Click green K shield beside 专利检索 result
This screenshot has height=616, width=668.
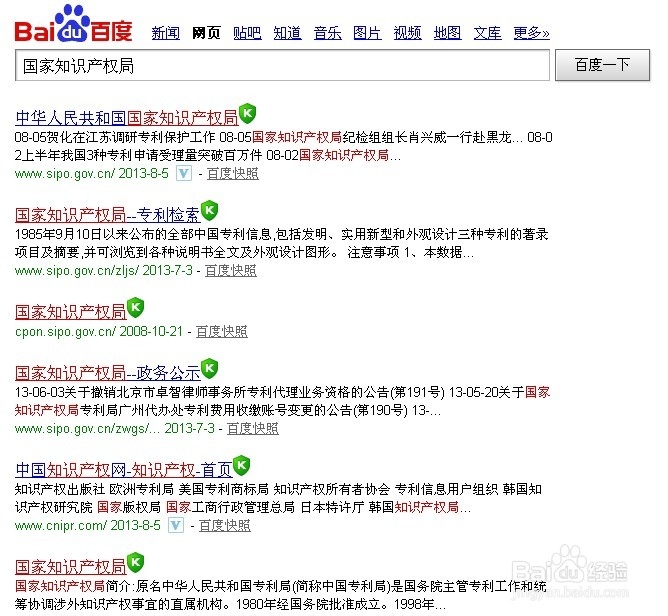(209, 210)
